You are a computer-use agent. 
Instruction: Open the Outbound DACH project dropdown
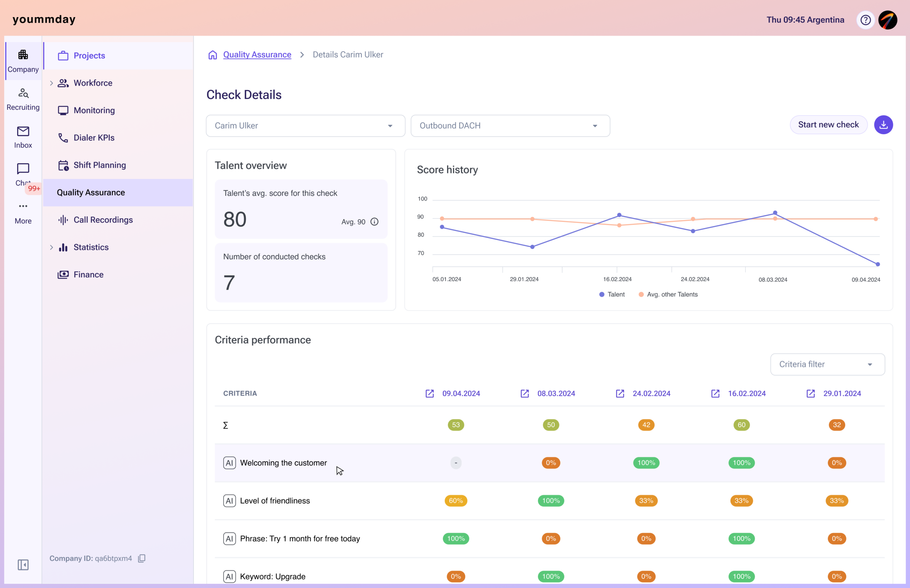click(510, 126)
